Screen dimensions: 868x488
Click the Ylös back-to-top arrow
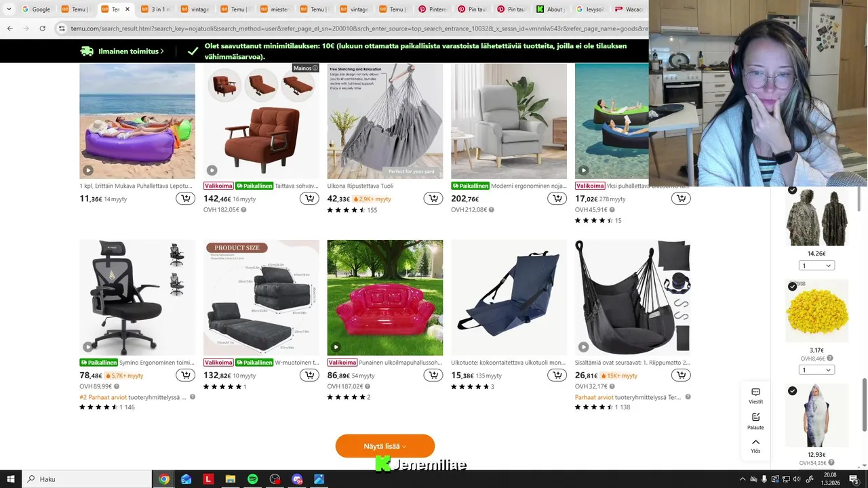click(x=755, y=445)
